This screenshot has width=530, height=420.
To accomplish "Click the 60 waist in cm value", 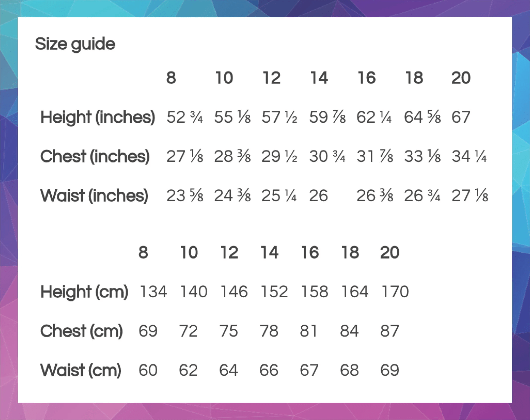I will click(148, 370).
